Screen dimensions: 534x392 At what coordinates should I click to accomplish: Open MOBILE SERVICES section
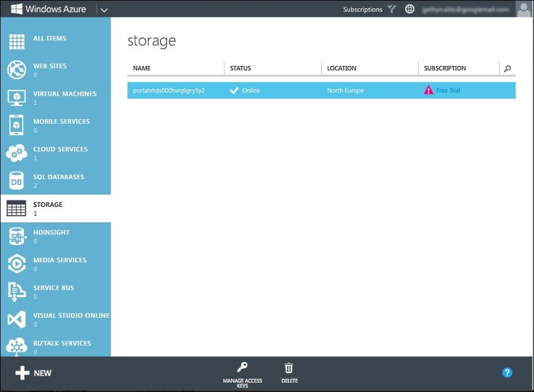click(x=62, y=122)
